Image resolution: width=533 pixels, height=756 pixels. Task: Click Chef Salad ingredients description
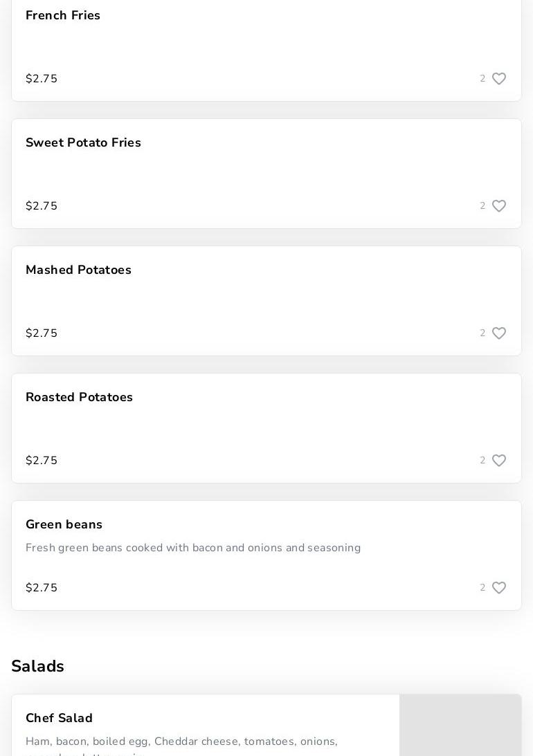(181, 741)
